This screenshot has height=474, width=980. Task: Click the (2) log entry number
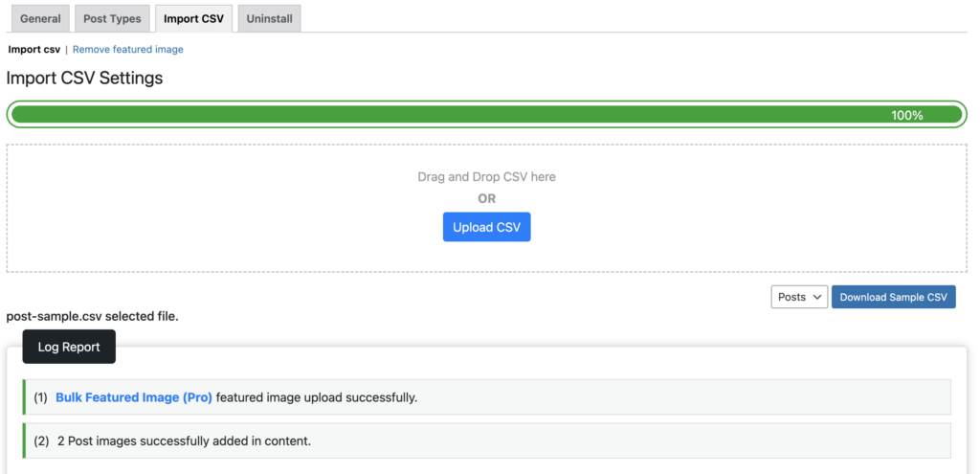point(41,440)
